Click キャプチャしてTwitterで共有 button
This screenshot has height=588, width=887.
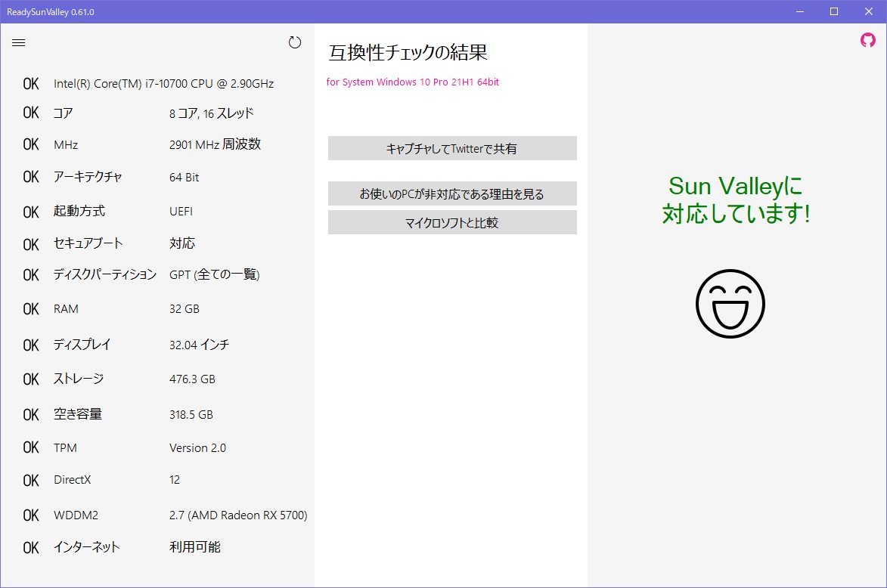pos(452,148)
